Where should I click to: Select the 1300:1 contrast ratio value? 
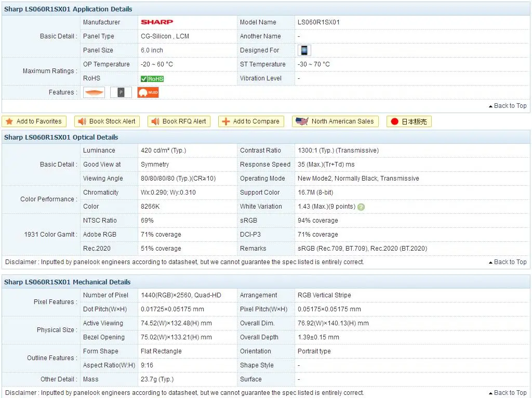[338, 150]
